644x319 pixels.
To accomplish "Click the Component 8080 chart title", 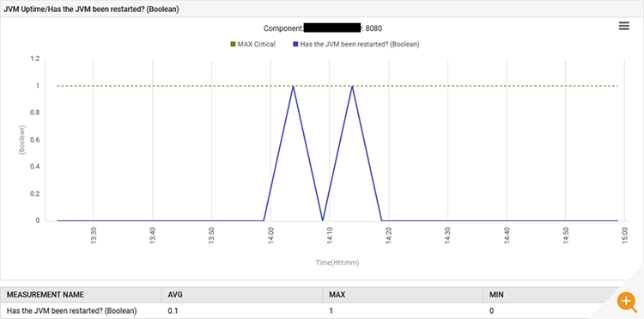I will 323,28.
